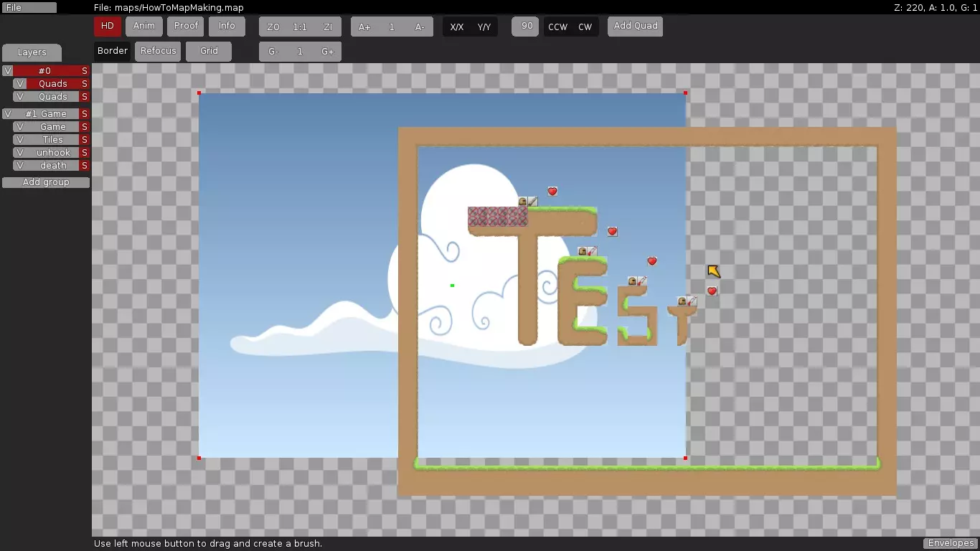The width and height of the screenshot is (980, 551).
Task: Flip selection horizontally with X/X
Action: [x=457, y=27]
